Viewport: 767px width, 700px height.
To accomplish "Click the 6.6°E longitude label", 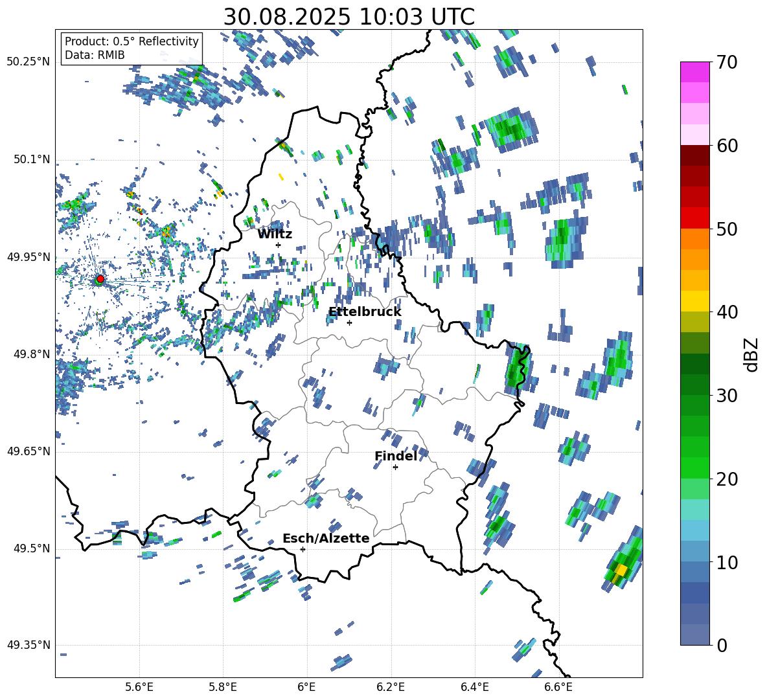I will (558, 688).
